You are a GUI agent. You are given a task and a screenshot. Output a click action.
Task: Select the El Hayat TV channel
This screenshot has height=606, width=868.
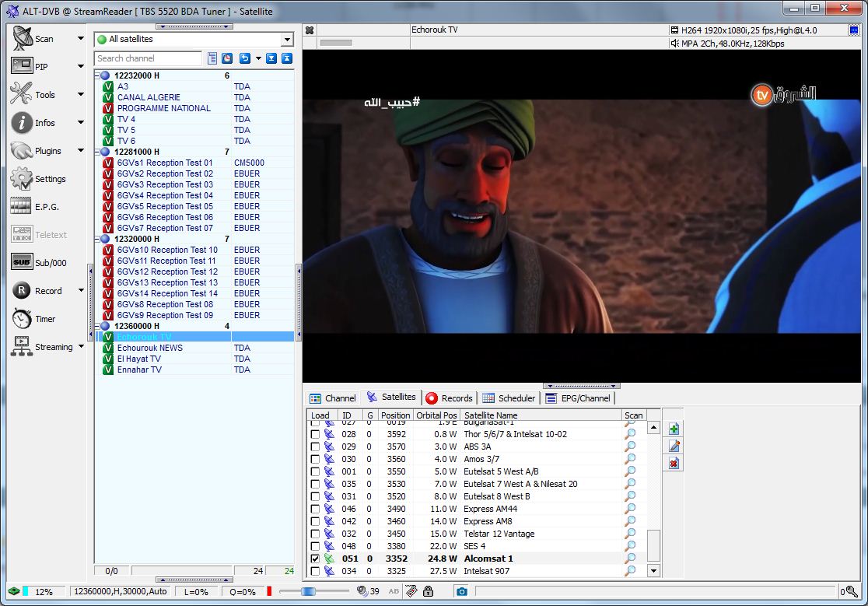(x=139, y=359)
